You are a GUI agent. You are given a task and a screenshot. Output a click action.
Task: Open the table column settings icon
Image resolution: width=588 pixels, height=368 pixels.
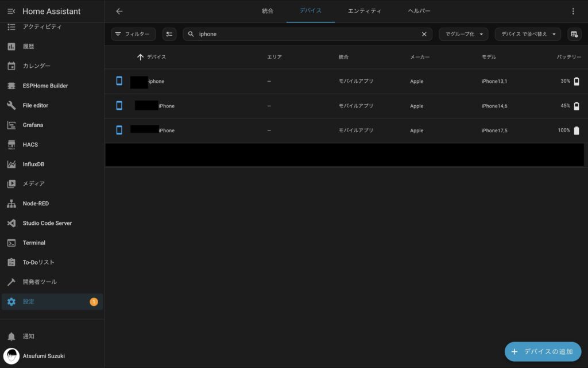[574, 34]
